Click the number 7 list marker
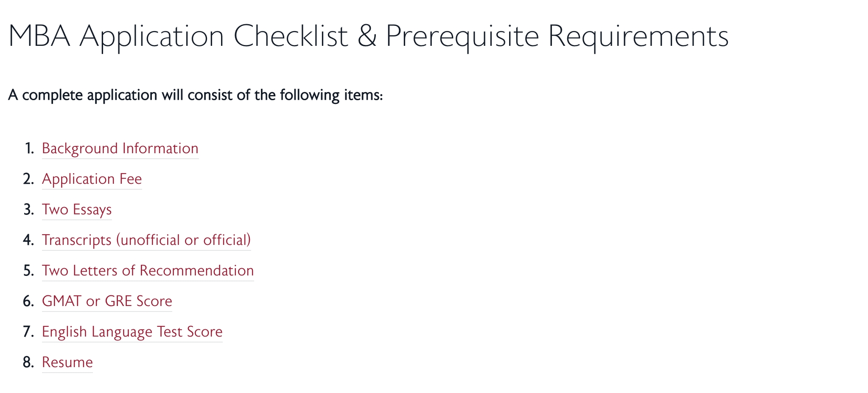Image resolution: width=868 pixels, height=393 pixels. click(x=28, y=332)
